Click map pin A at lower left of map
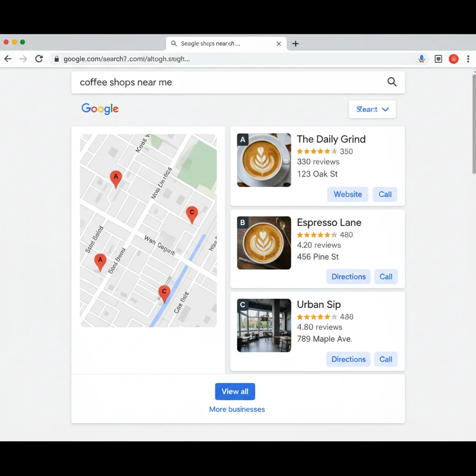Viewport: 476px width, 476px height. [100, 262]
